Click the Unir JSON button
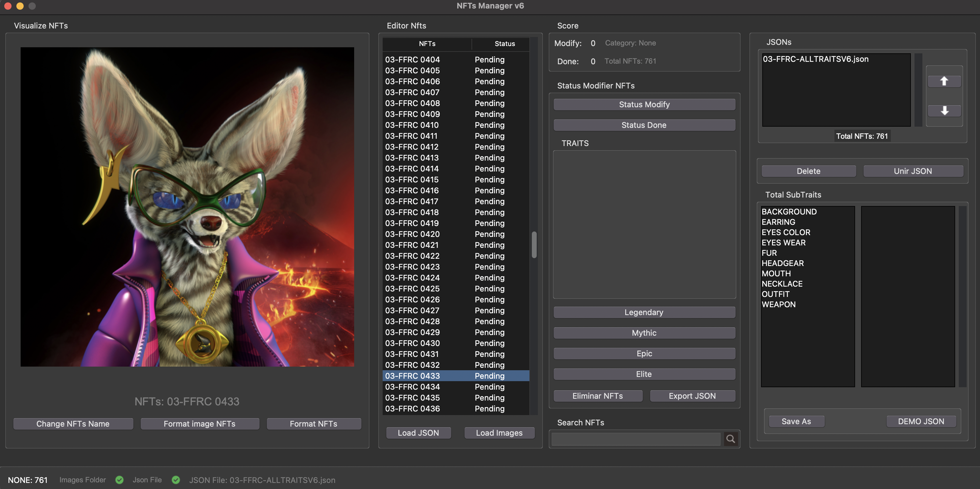This screenshot has width=980, height=489. click(x=913, y=171)
